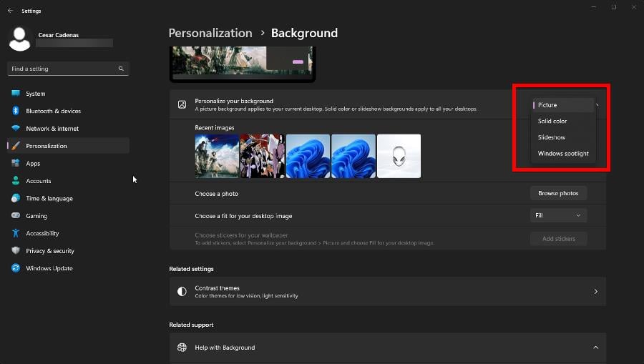644x364 pixels.
Task: Go to Personalization breadcrumb link
Action: (210, 33)
